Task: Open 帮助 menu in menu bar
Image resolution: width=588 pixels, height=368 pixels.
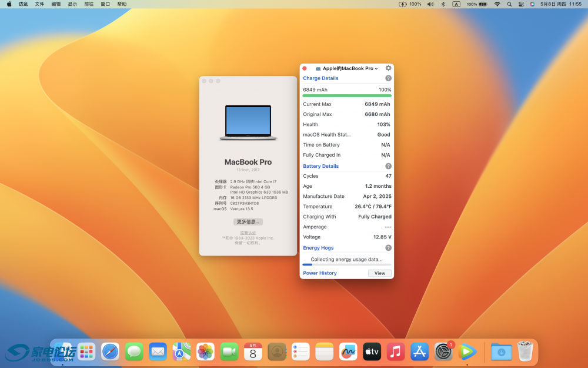Action: click(122, 4)
